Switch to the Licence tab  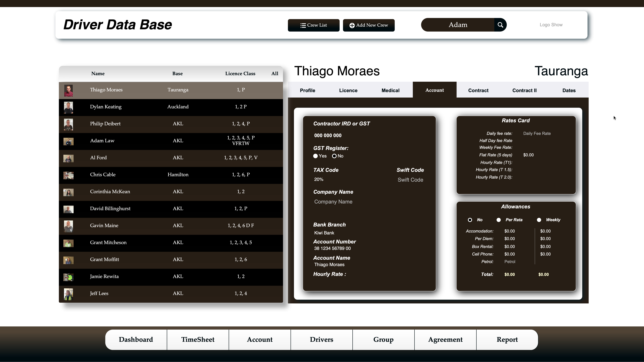348,90
